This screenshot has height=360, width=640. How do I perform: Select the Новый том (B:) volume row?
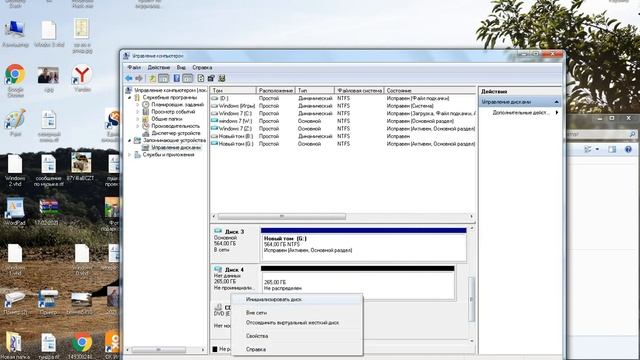tap(343, 136)
